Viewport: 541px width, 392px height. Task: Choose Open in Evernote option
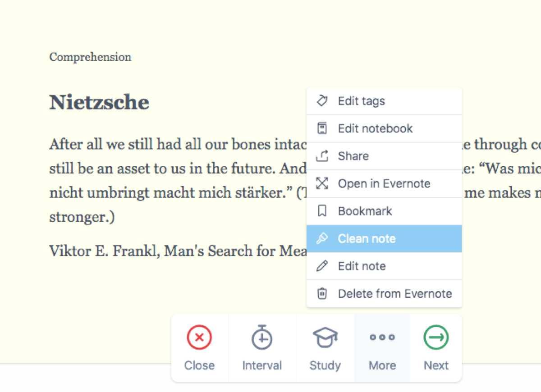click(384, 183)
